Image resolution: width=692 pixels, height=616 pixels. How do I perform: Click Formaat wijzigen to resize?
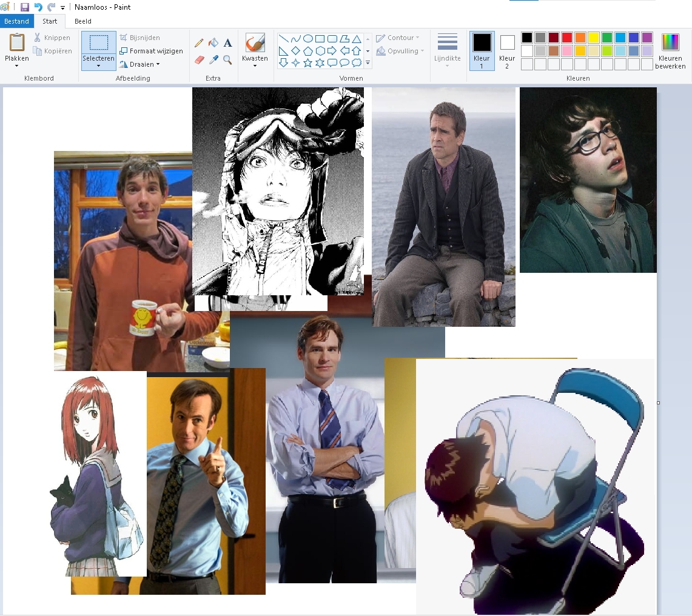pos(152,51)
